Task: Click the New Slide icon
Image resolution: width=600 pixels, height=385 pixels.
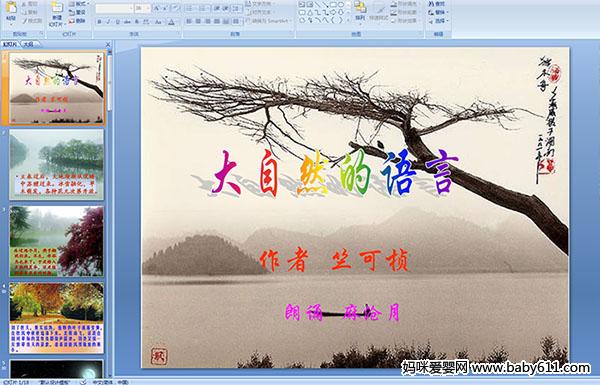Action: (57, 8)
